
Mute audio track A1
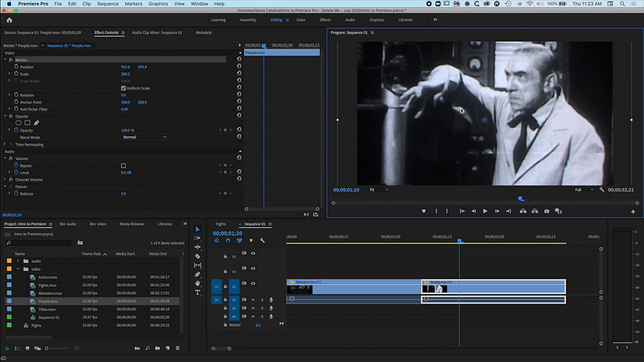tap(253, 300)
